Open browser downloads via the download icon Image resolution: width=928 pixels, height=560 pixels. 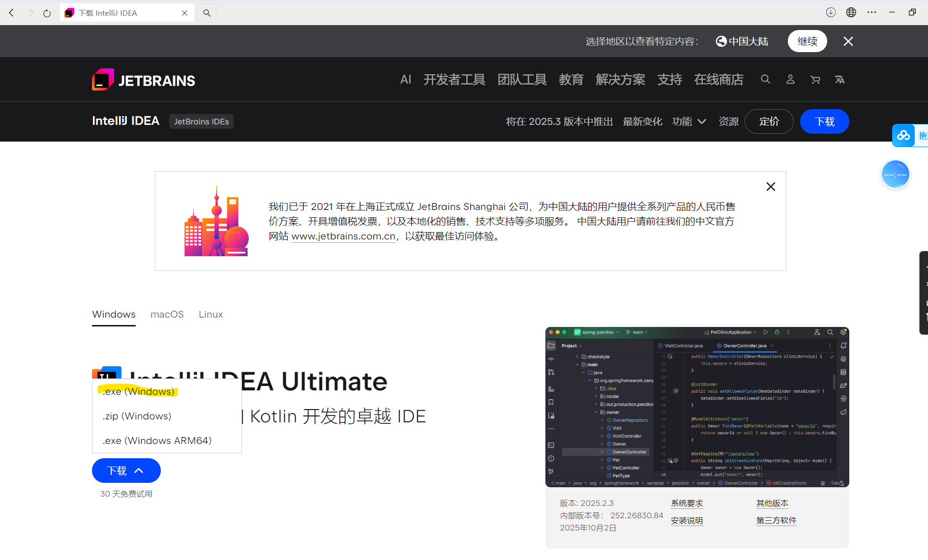click(831, 12)
